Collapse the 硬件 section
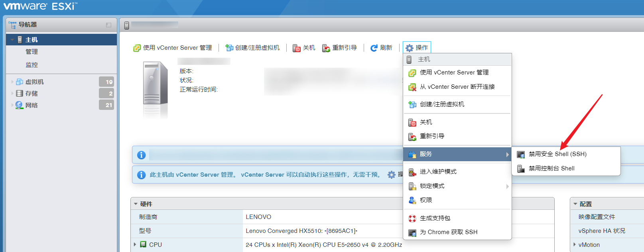Viewport: 644px width, 252px height. 136,204
